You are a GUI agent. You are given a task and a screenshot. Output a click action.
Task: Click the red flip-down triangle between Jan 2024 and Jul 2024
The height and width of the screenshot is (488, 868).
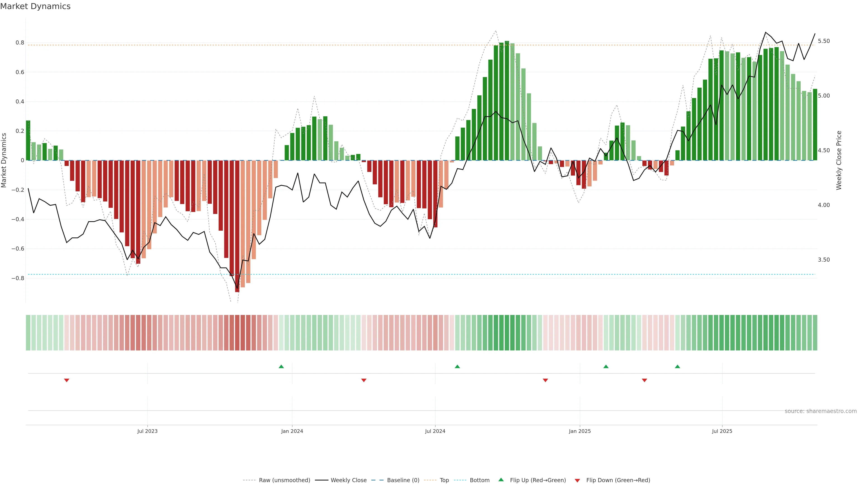364,380
